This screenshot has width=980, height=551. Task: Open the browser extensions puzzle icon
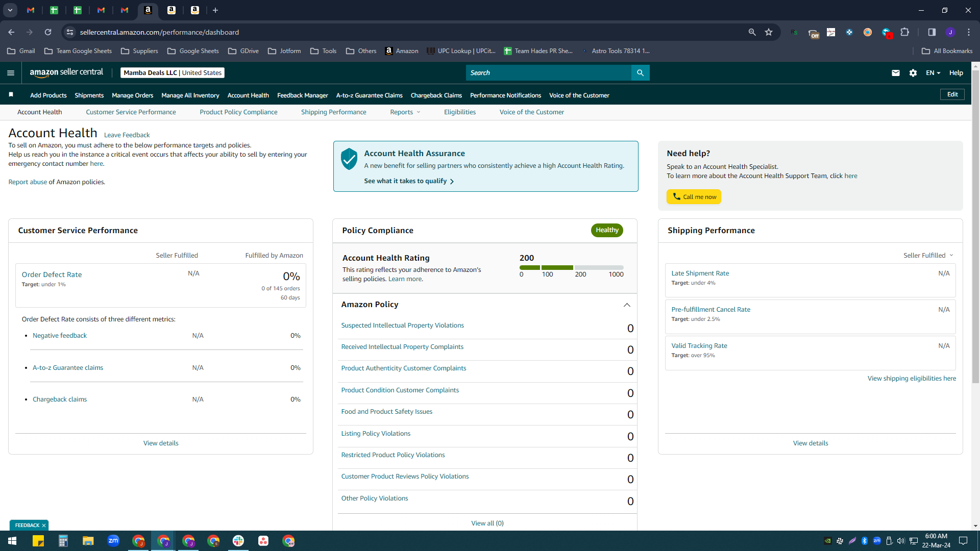904,32
